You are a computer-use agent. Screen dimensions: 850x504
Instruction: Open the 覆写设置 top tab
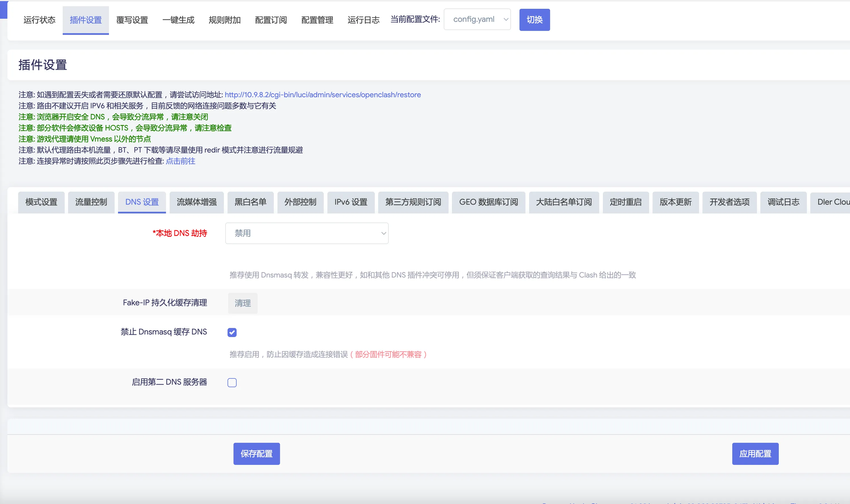(132, 20)
